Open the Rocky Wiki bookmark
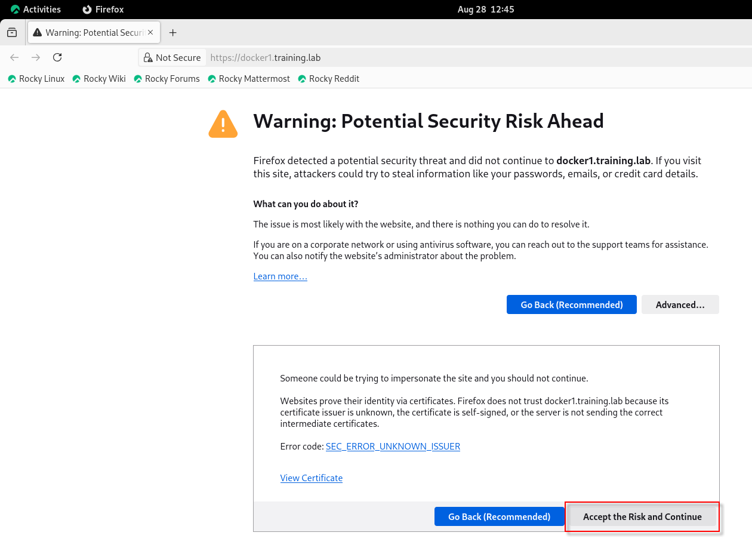This screenshot has width=752, height=560. [99, 79]
